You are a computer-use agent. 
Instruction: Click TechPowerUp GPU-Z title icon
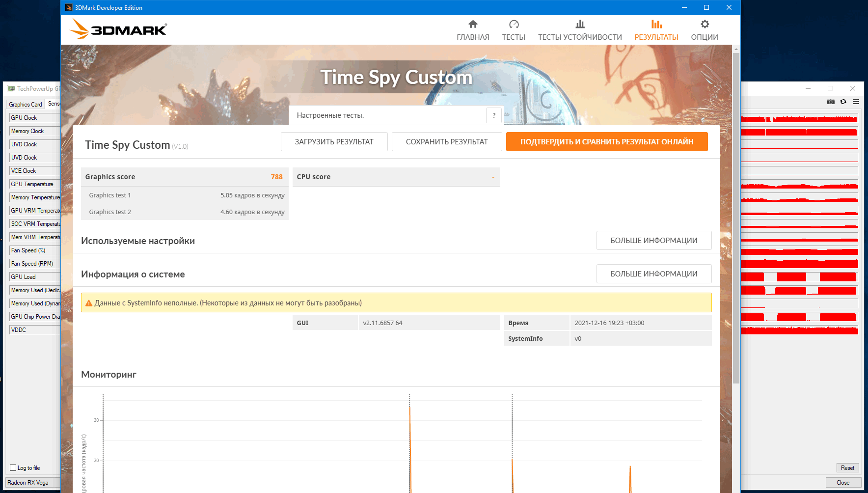point(11,89)
